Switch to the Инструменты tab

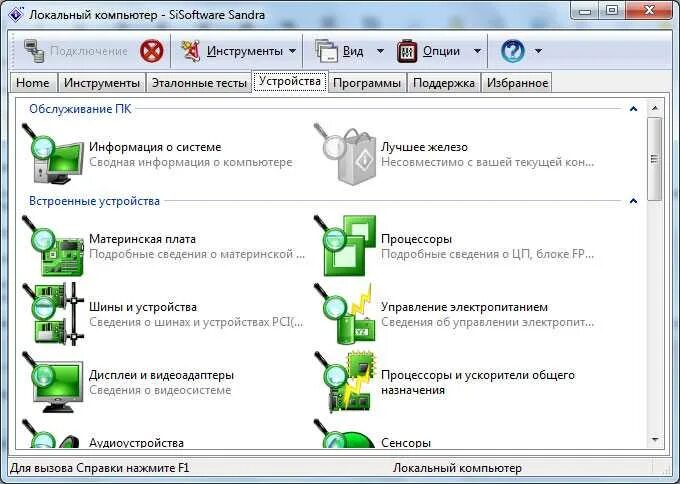coord(101,83)
